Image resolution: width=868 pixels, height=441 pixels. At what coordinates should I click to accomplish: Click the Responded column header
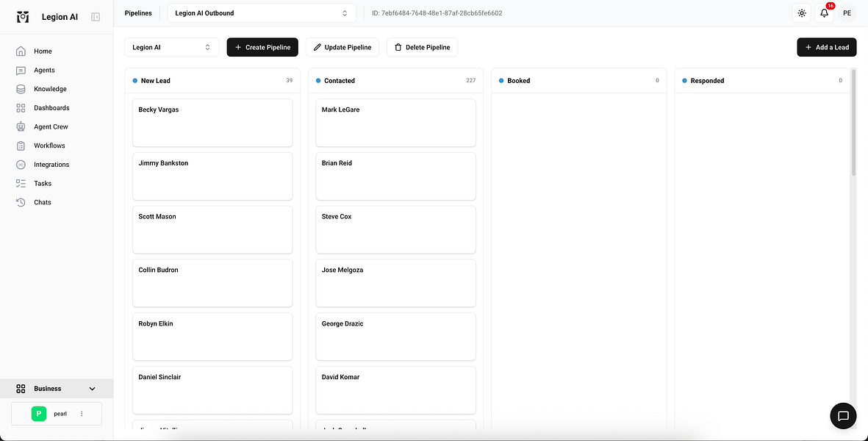(x=761, y=81)
